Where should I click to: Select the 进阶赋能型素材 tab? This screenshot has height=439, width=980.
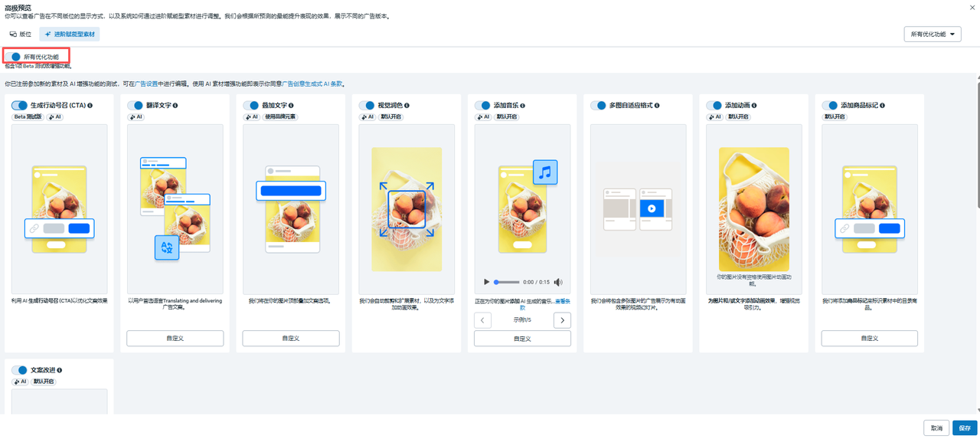coord(70,34)
